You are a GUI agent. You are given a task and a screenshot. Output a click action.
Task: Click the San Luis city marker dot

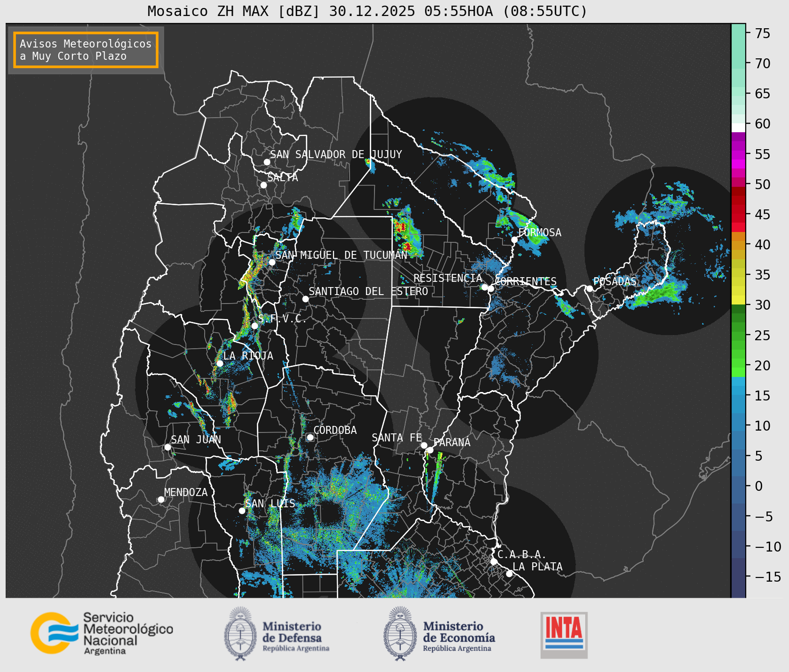(242, 511)
